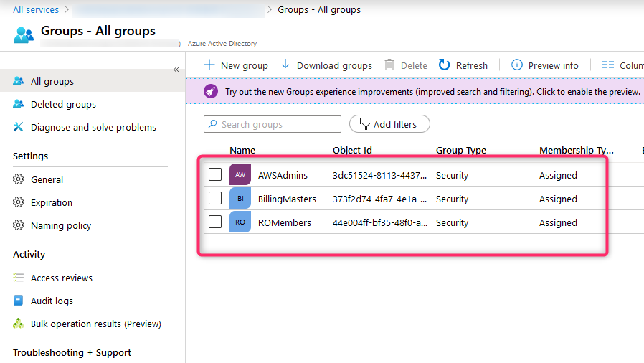Tick the BillingMasters row checkbox

pyautogui.click(x=215, y=198)
